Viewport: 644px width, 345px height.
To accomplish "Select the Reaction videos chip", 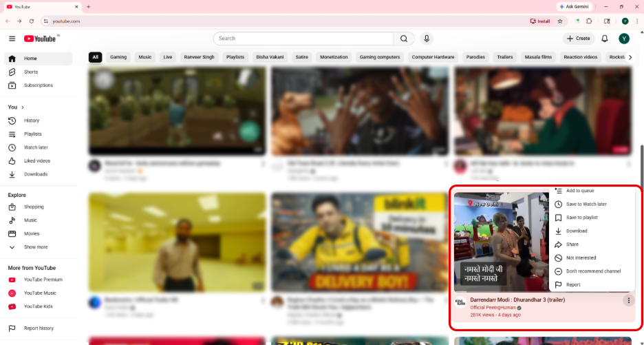I will (x=581, y=57).
